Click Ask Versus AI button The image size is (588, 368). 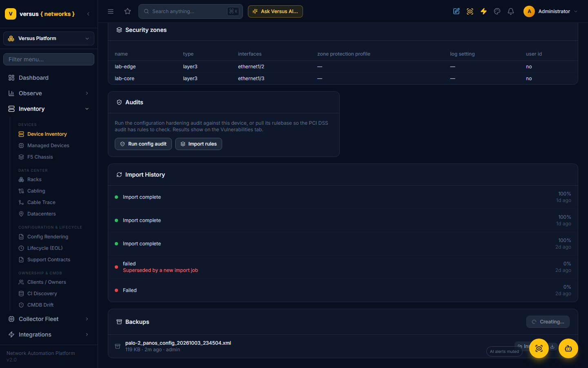275,11
